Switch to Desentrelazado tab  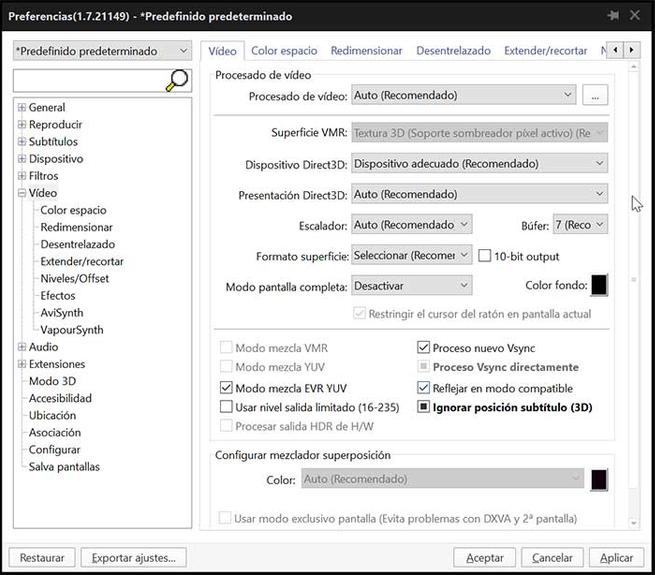click(453, 51)
